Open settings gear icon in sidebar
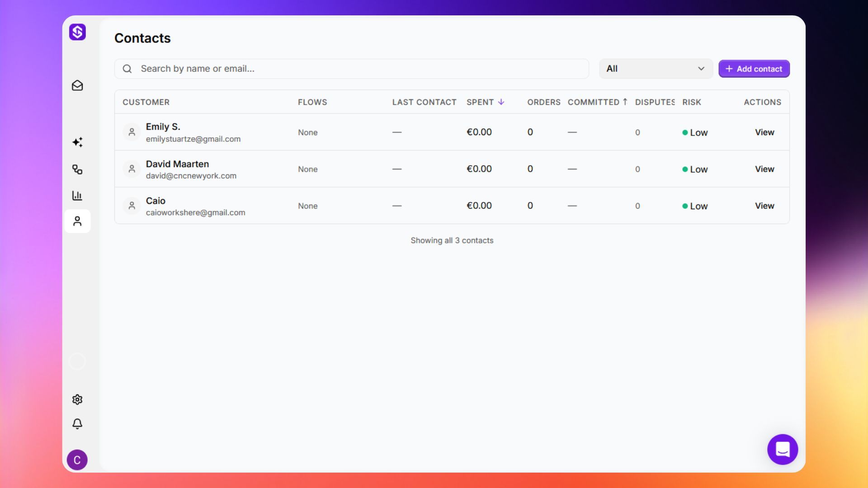Screen dimensions: 868x488 tap(77, 399)
